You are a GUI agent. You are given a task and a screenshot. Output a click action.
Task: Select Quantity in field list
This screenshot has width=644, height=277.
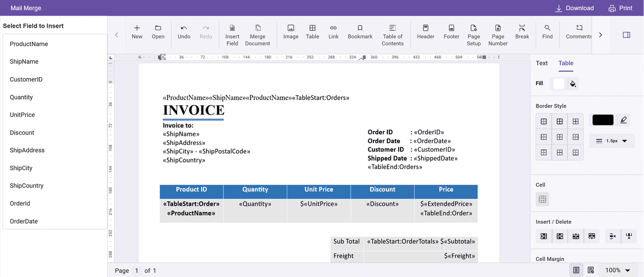[x=55, y=97]
